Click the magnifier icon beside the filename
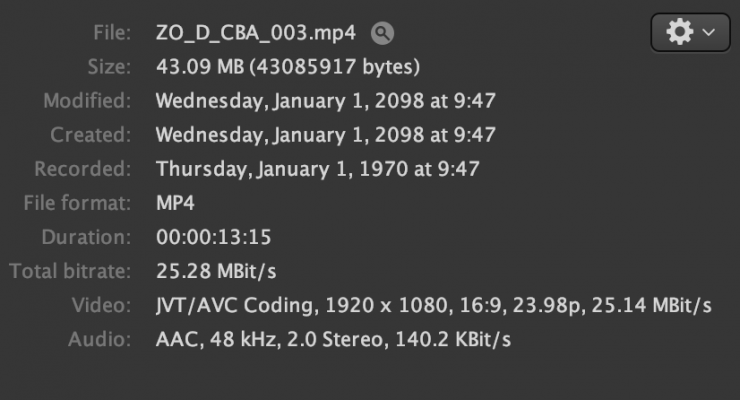Screen dimensions: 740x400 [382, 34]
